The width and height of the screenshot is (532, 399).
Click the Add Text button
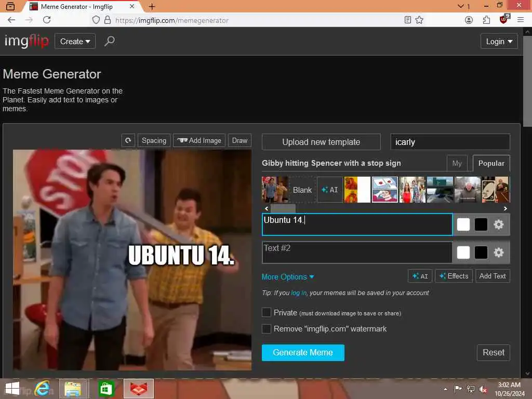[493, 276]
